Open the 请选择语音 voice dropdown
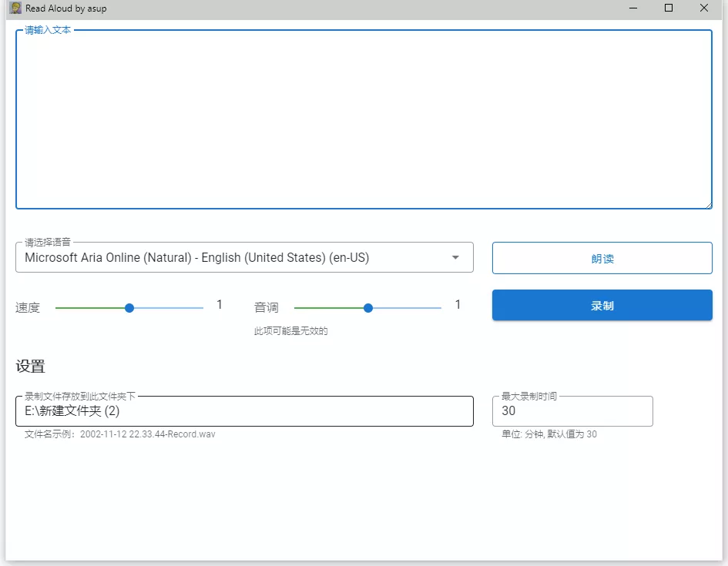This screenshot has width=728, height=566. [244, 257]
